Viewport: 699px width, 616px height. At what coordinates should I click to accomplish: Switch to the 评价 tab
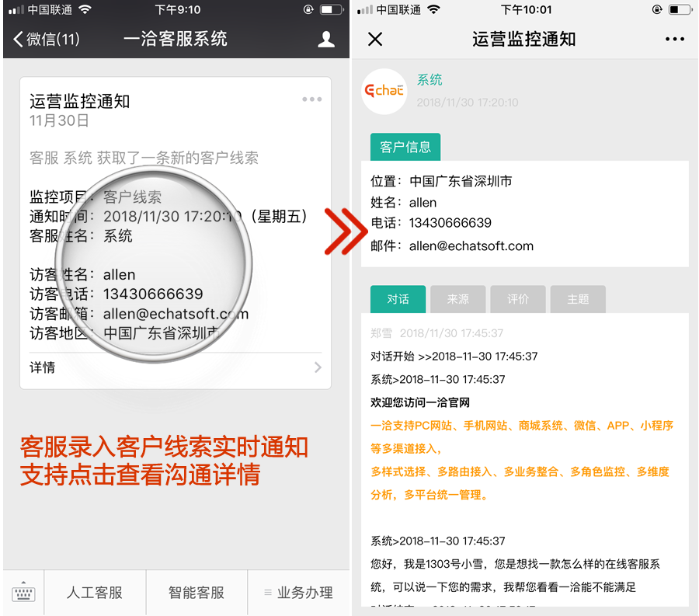(x=517, y=299)
